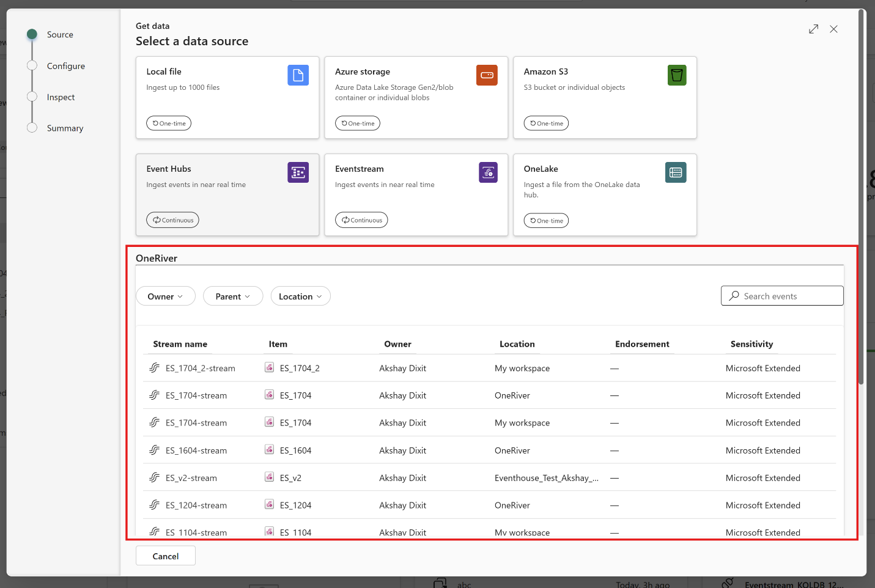Viewport: 875px width, 588px height.
Task: Click the Local file document icon
Action: (298, 75)
